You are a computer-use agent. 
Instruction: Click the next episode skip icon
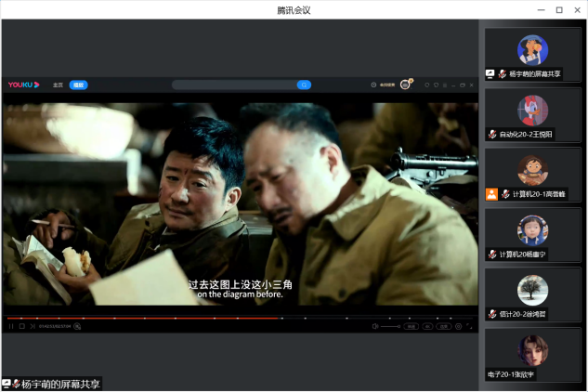coord(33,326)
